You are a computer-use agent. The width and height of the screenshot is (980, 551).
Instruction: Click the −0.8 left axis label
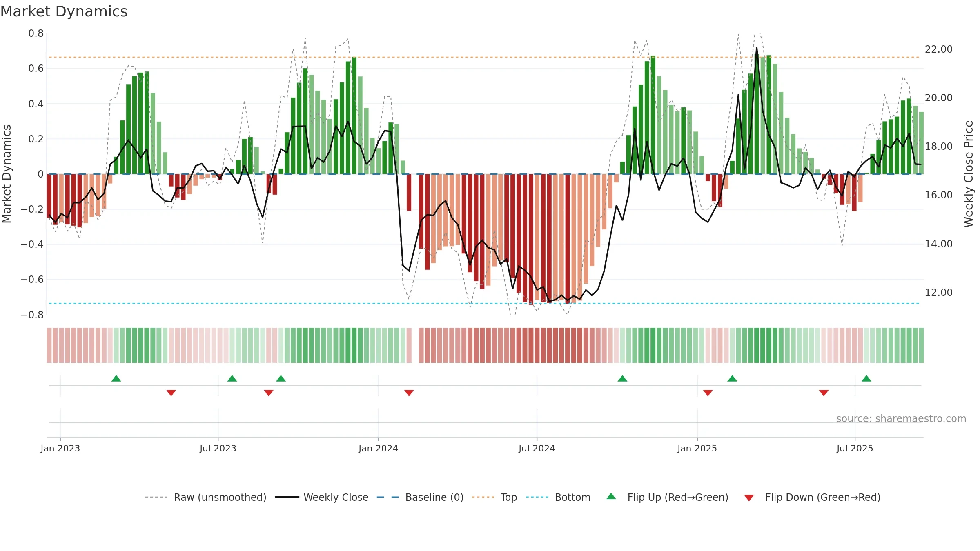[32, 315]
